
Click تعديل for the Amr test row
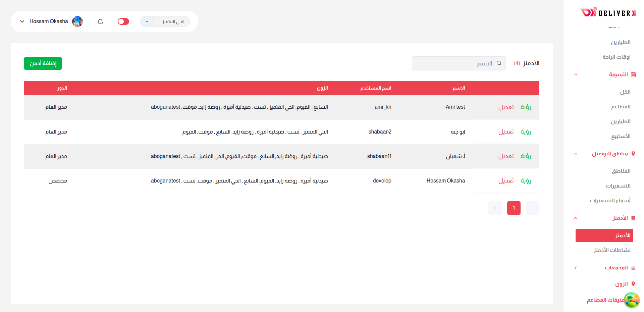coord(506,107)
